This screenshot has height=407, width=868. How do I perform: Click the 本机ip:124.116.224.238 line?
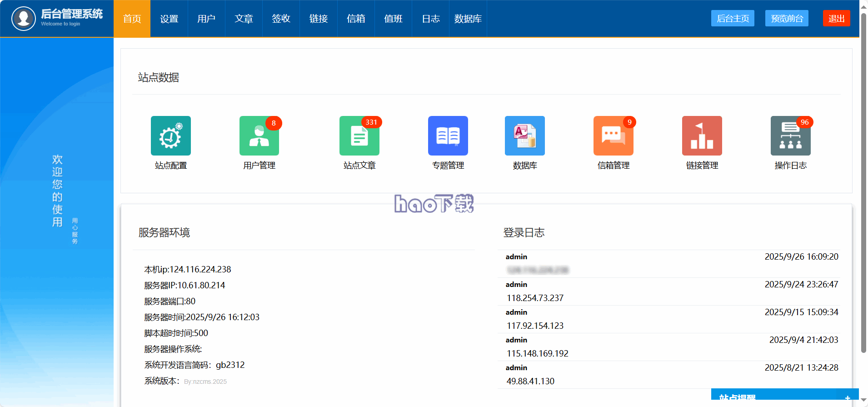click(x=188, y=269)
